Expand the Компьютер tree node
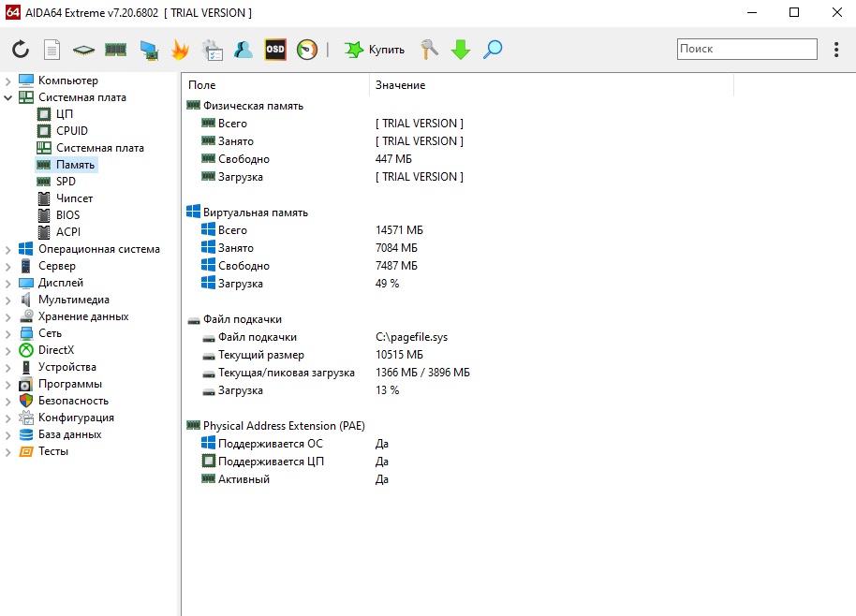Screen dimensions: 856x616 [x=7, y=81]
